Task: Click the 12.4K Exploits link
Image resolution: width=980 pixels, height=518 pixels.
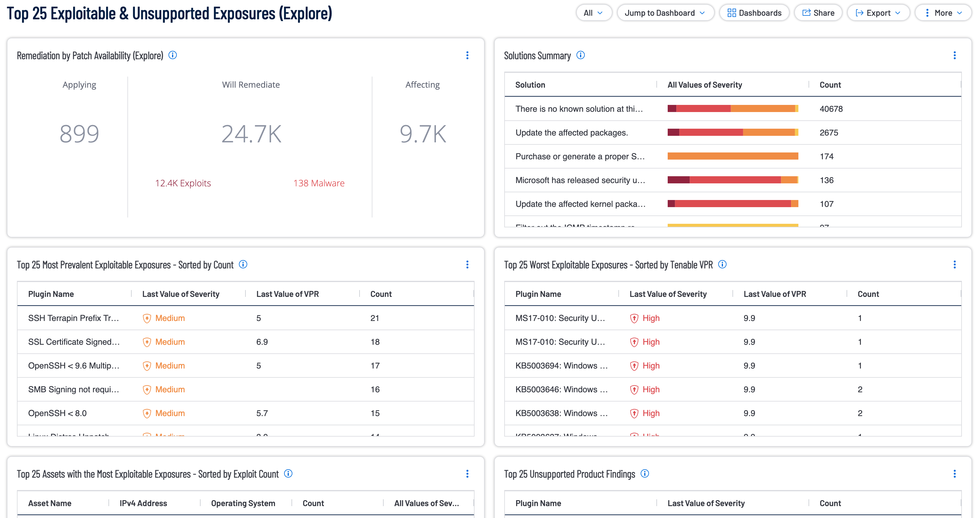Action: click(183, 183)
